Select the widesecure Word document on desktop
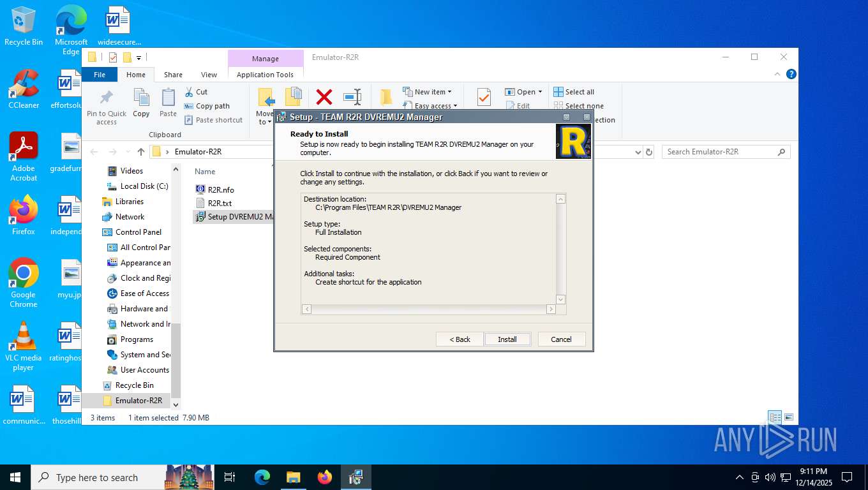Viewport: 868px width, 490px height. coord(119,26)
